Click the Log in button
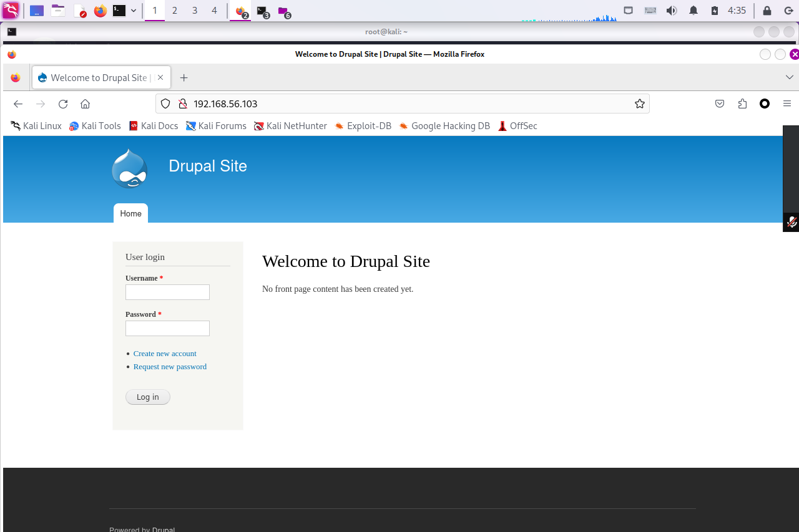The image size is (799, 532). point(148,397)
